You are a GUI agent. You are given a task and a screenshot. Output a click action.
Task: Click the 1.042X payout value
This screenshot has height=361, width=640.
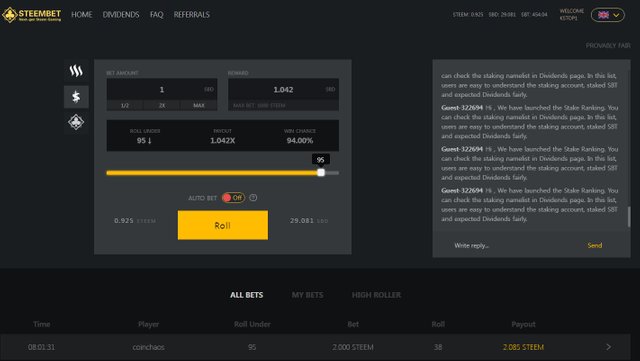tap(222, 140)
